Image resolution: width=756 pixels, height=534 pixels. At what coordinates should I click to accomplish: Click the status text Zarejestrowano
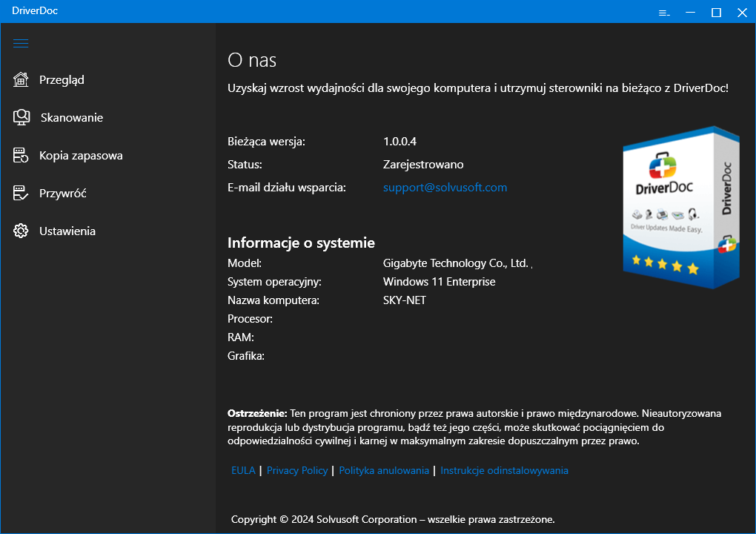[x=423, y=165]
